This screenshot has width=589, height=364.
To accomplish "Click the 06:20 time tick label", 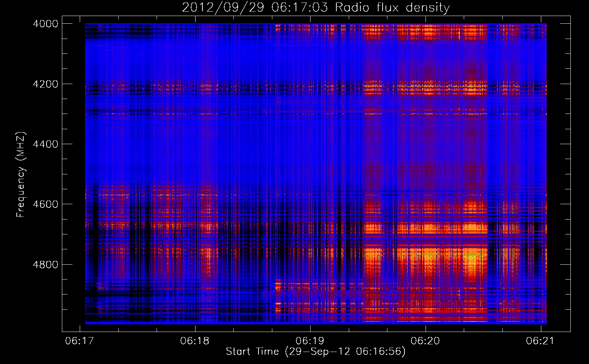I will pyautogui.click(x=425, y=341).
